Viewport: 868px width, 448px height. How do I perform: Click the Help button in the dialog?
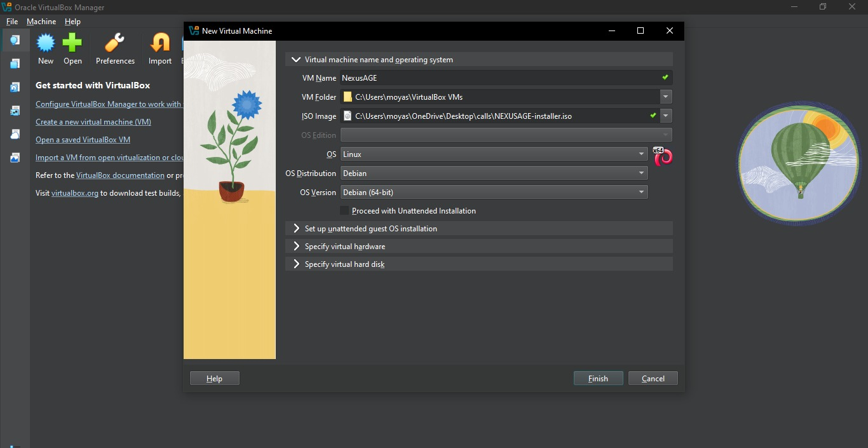click(x=215, y=378)
